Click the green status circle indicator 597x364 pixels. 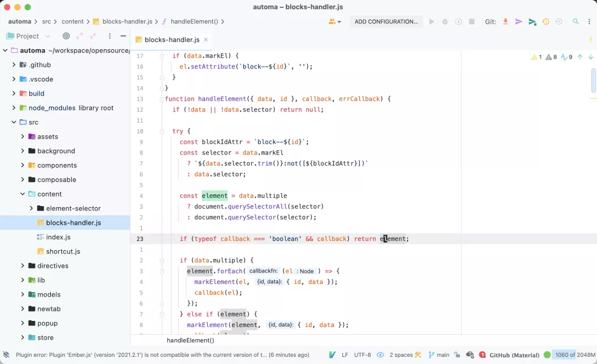(547, 355)
